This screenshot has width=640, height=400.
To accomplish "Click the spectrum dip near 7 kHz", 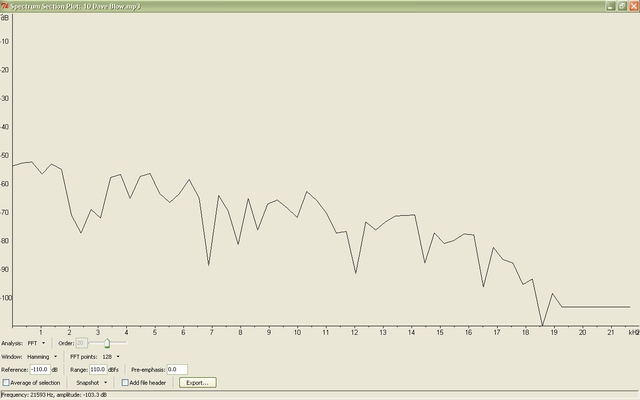I will (208, 264).
